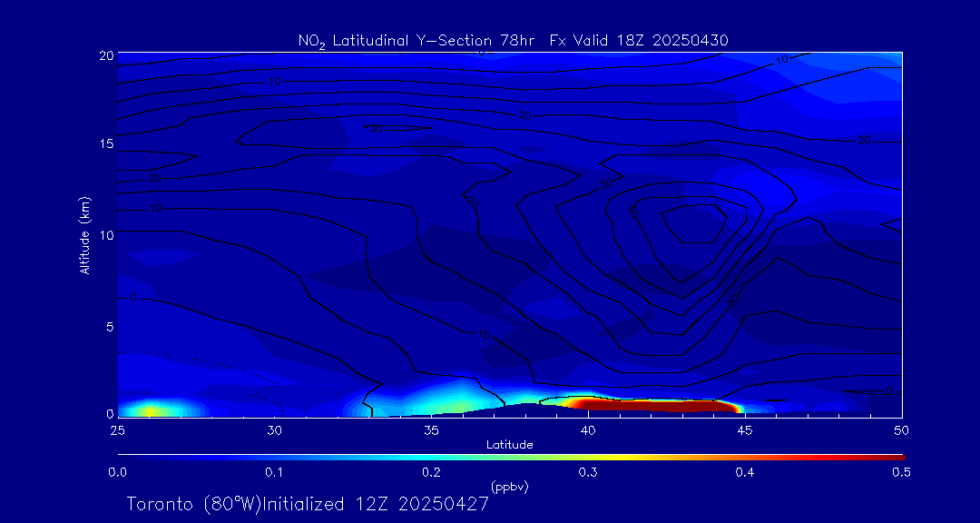
Task: Click the '(ppbv)' units label
Action: click(x=510, y=486)
